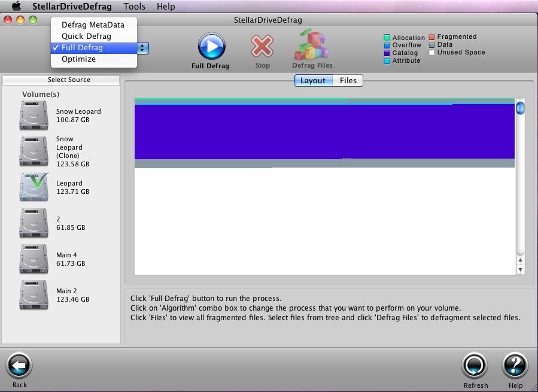538x392 pixels.
Task: Click the Unused Space legend swatch
Action: (431, 53)
